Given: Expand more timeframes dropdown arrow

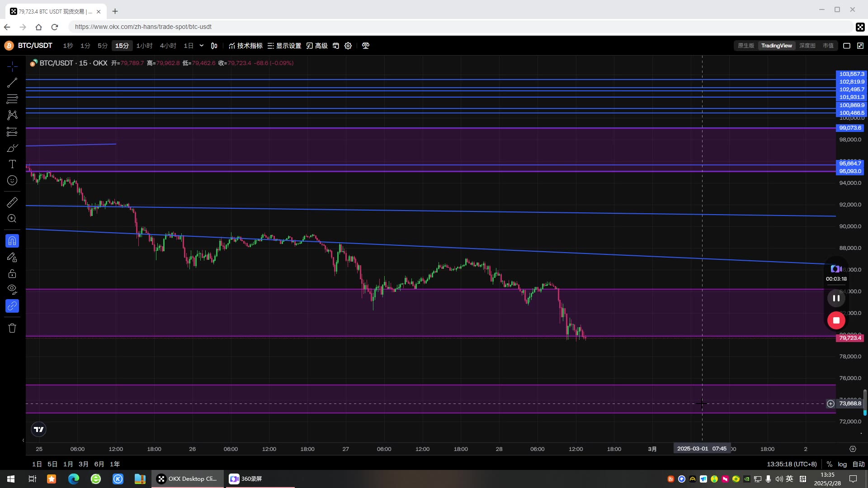Looking at the screenshot, I should [x=202, y=46].
